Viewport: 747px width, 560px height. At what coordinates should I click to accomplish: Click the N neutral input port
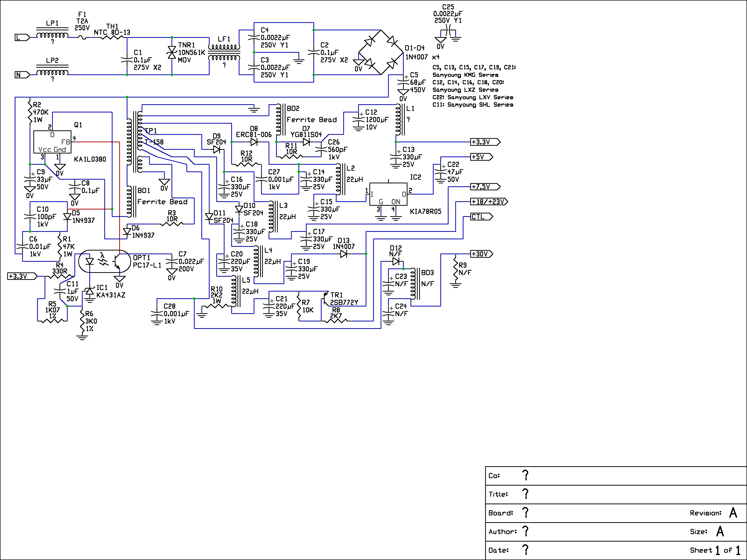click(22, 75)
